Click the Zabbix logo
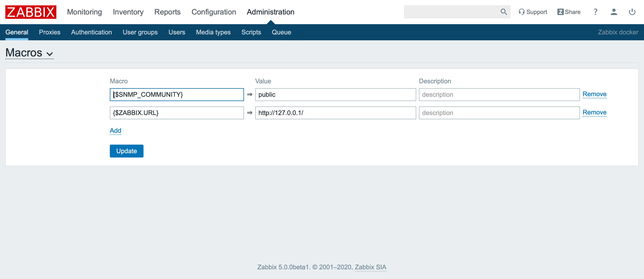644x279 pixels. coord(31,12)
